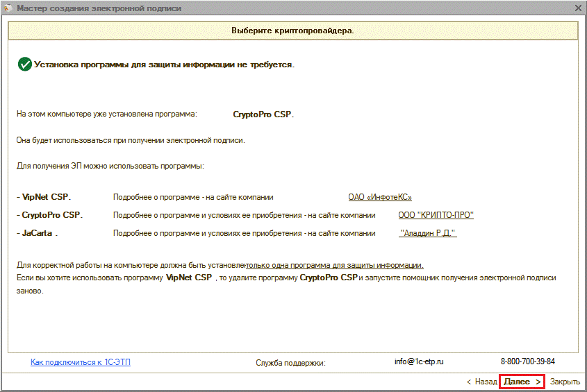The width and height of the screenshot is (587, 392).
Task: Click the Далее button
Action: coord(522,382)
